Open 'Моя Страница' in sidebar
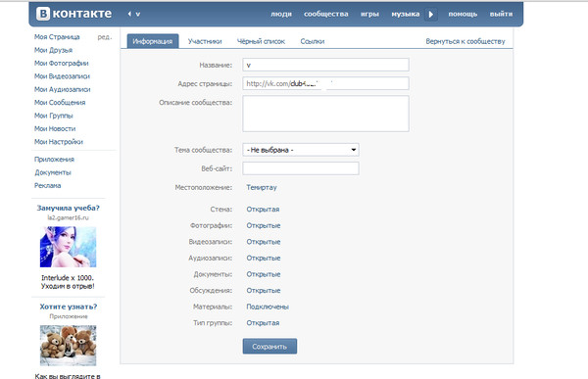This screenshot has width=588, height=379. point(57,37)
